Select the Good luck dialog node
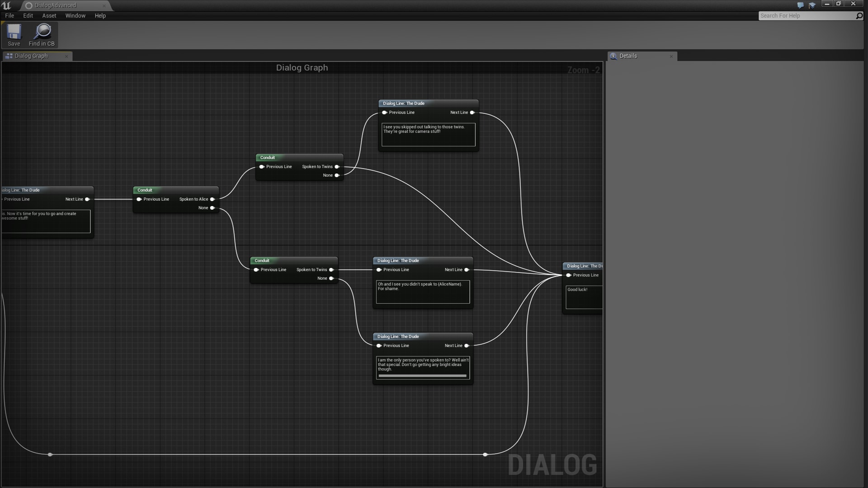 (x=583, y=266)
